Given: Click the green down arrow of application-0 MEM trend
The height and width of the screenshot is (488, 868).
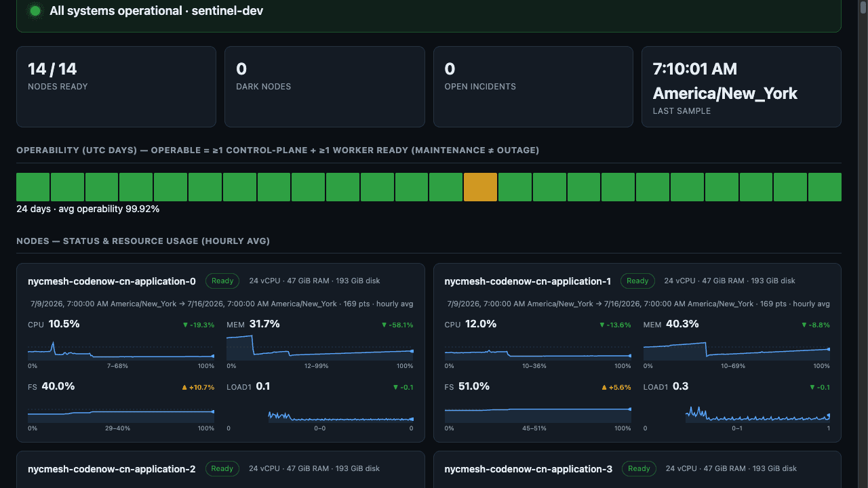Looking at the screenshot, I should coord(384,325).
